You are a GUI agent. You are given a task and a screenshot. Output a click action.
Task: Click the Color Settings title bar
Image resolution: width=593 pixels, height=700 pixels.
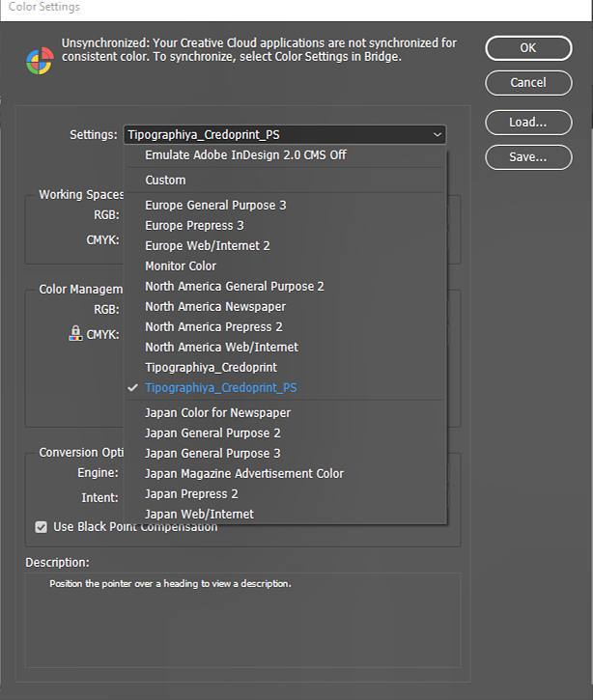(x=296, y=9)
